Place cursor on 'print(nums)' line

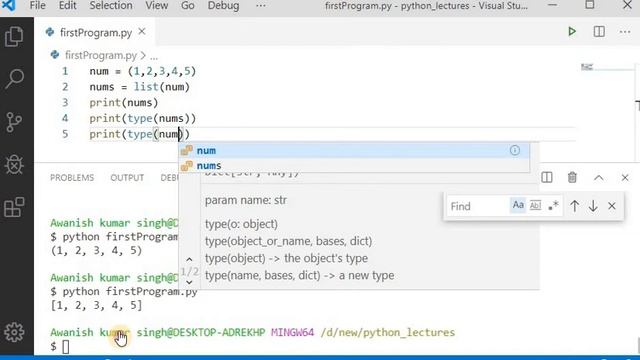124,102
